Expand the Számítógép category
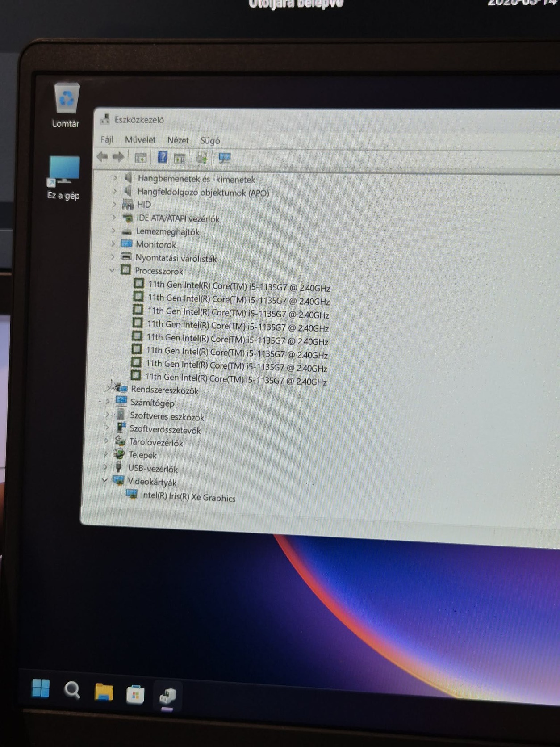Viewport: 560px width, 747px height. point(108,401)
